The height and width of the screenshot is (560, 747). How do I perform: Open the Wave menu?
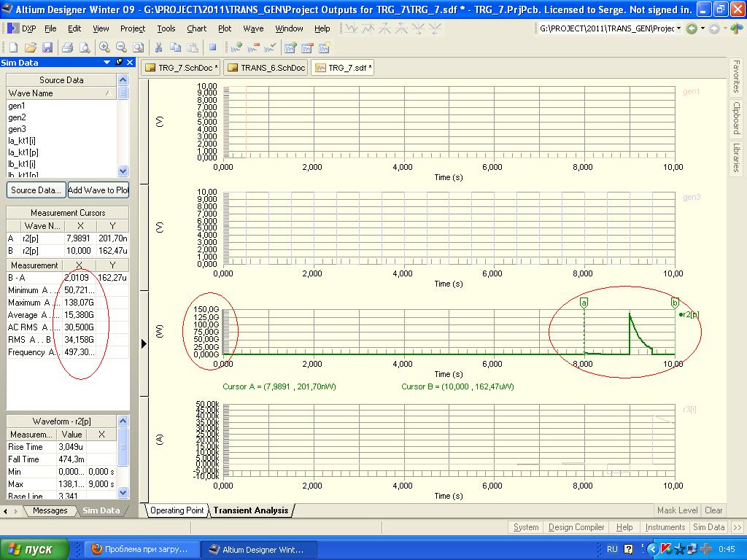(x=253, y=28)
